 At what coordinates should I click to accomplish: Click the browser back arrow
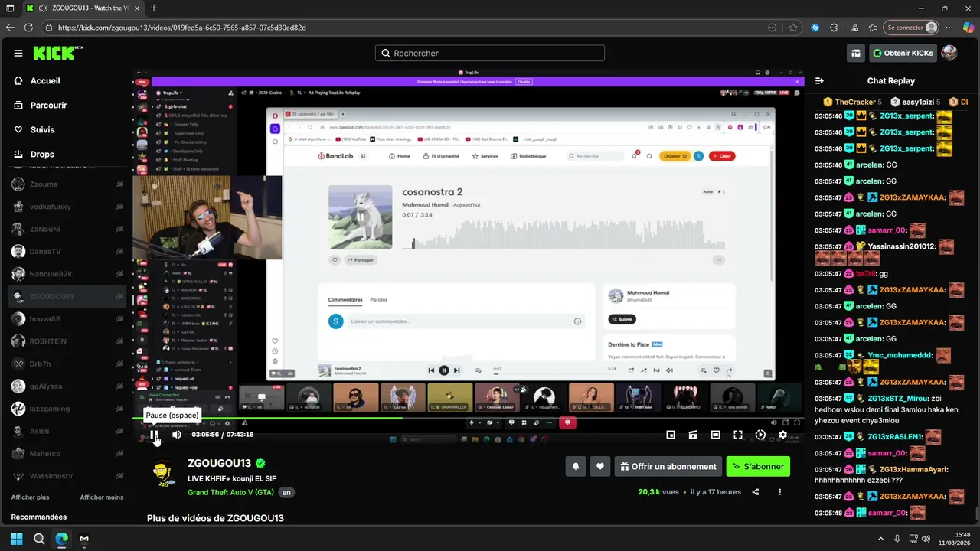click(x=10, y=28)
